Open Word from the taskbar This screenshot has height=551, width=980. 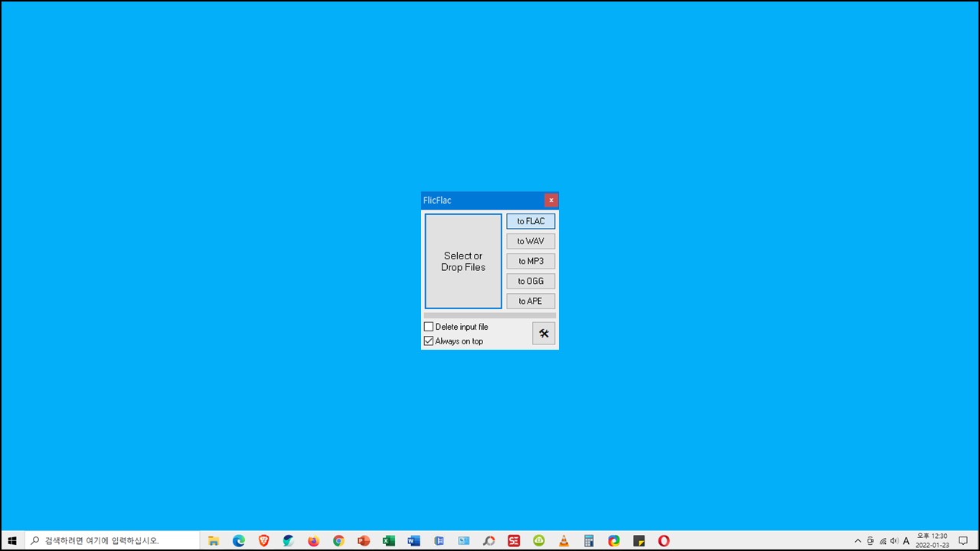click(x=413, y=540)
